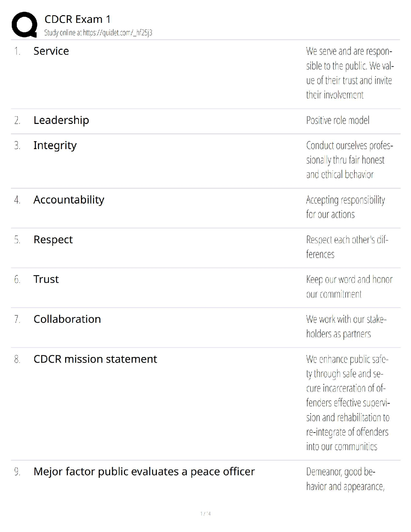The height and width of the screenshot is (532, 411).
Task: Select the Trust term
Action: pos(46,279)
